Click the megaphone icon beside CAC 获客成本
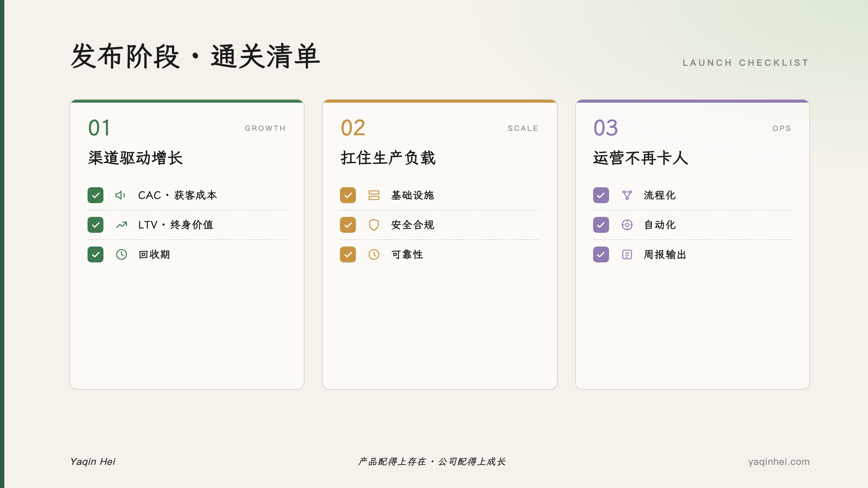The width and height of the screenshot is (868, 488). coord(121,195)
